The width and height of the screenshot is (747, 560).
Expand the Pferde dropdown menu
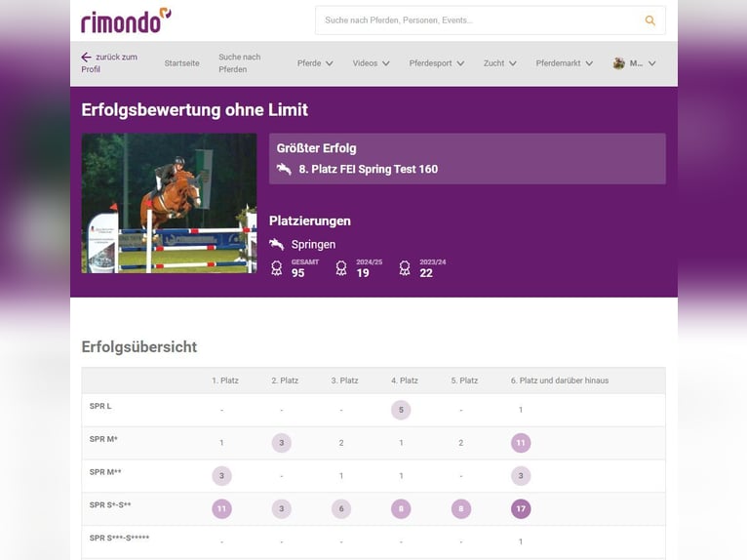click(315, 63)
